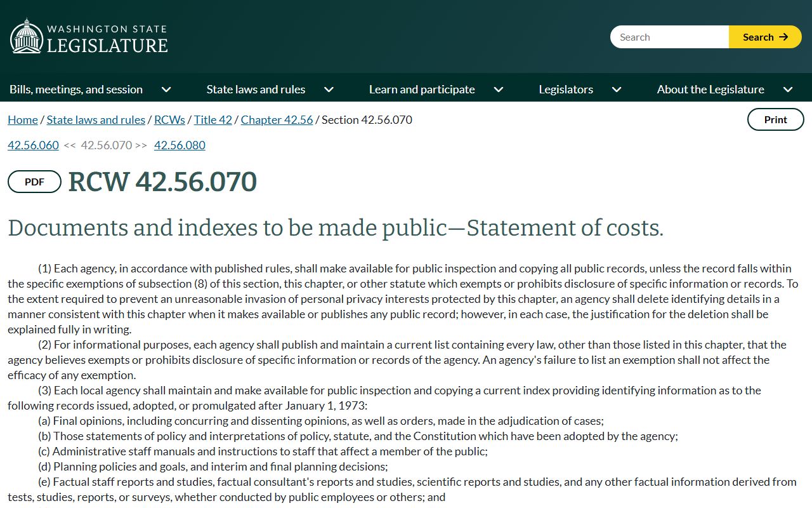812x508 pixels.
Task: Click current section text '42.56.070 >>'
Action: click(x=114, y=145)
